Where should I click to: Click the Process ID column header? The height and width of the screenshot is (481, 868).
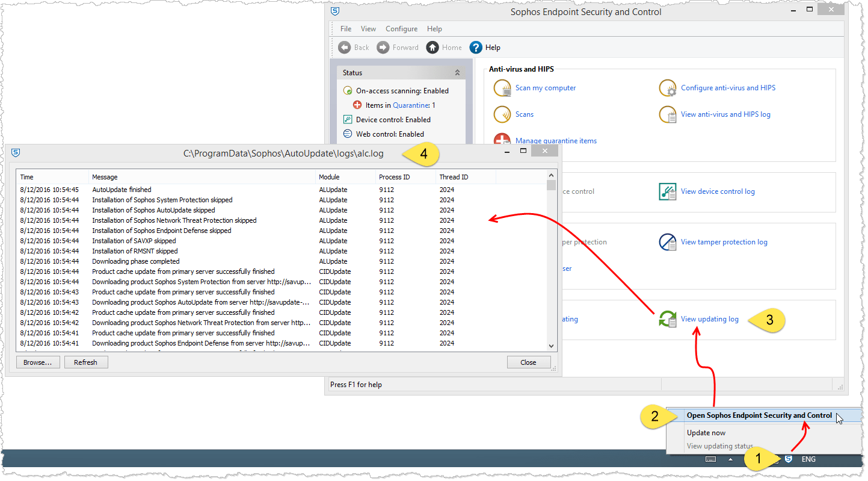405,177
